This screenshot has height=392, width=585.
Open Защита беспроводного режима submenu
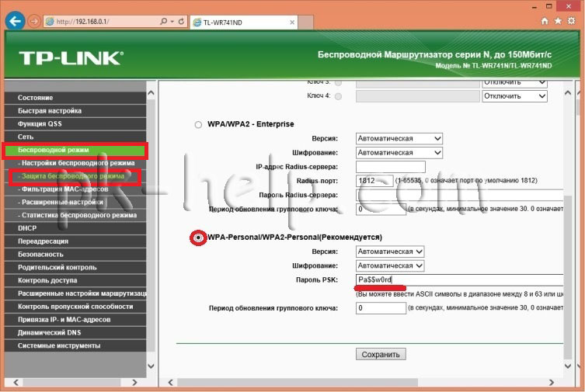click(75, 176)
